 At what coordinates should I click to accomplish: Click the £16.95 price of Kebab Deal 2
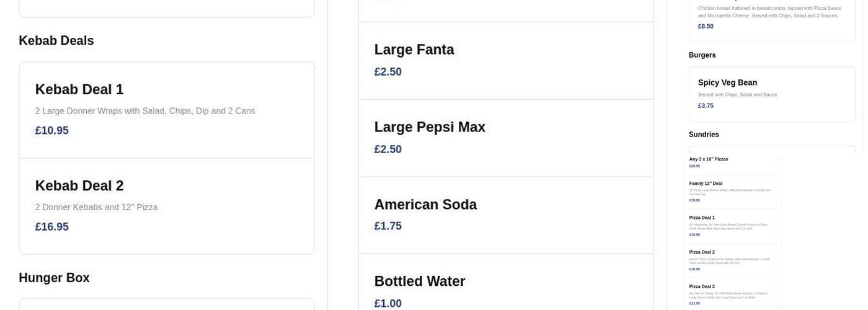click(x=52, y=227)
